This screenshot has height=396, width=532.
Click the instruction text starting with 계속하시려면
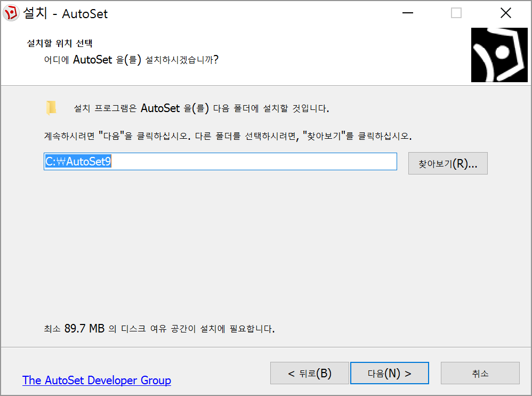point(228,136)
